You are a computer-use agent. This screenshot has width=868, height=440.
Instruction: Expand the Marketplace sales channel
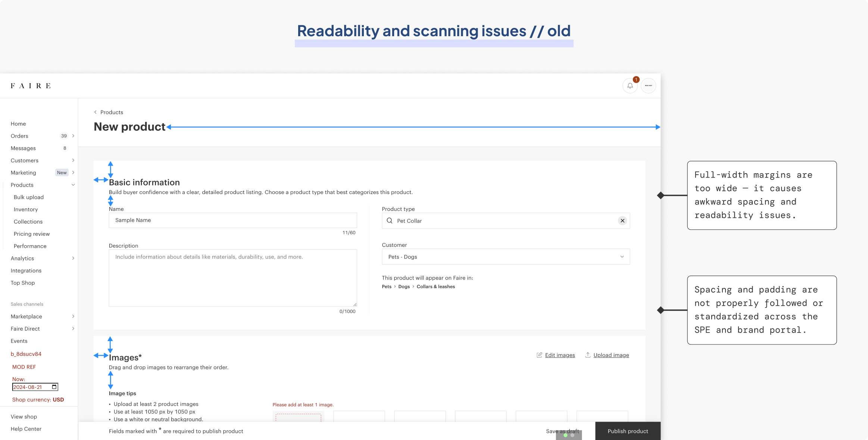73,316
